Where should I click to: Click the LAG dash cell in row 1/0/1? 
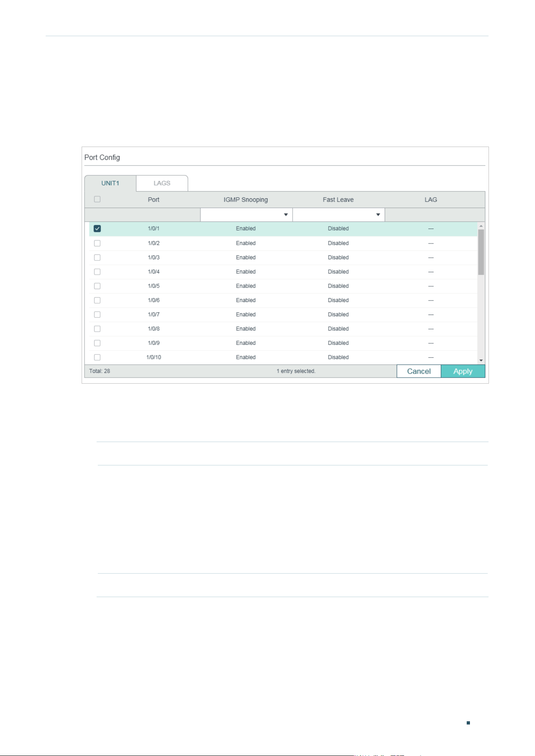pyautogui.click(x=431, y=229)
